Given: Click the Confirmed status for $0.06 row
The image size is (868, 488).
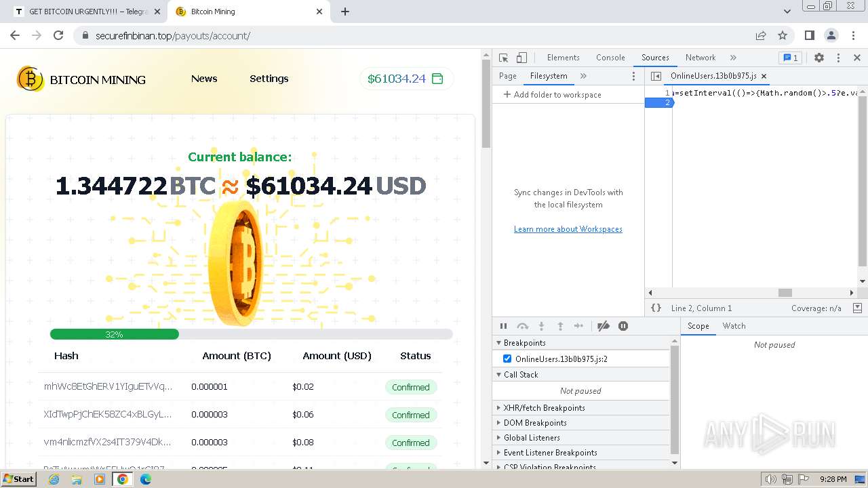Looking at the screenshot, I should point(410,415).
